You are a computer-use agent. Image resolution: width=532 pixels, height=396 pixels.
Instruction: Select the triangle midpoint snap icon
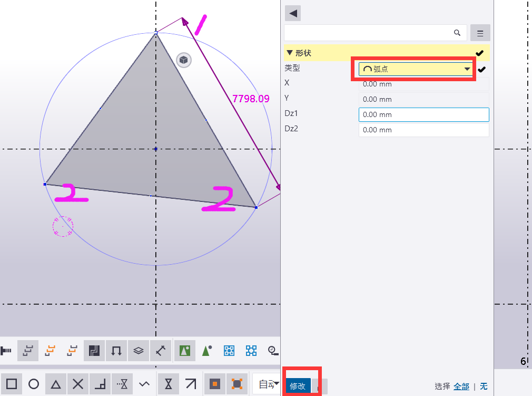[56, 384]
